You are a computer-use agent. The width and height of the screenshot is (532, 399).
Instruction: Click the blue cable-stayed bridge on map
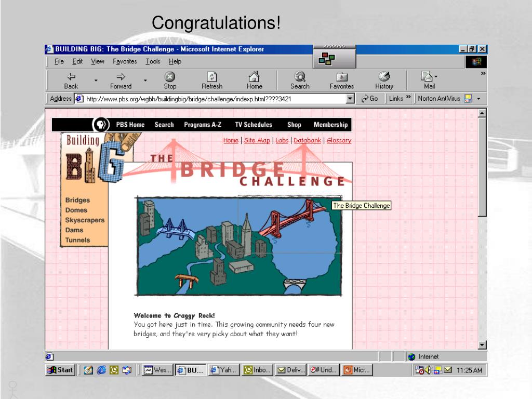(x=175, y=230)
